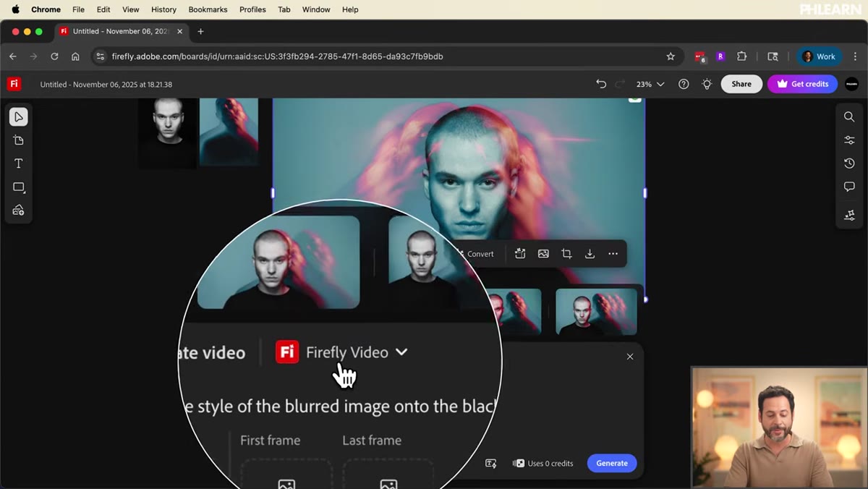This screenshot has width=868, height=489.
Task: Go to the Chrome home page button
Action: 75,56
